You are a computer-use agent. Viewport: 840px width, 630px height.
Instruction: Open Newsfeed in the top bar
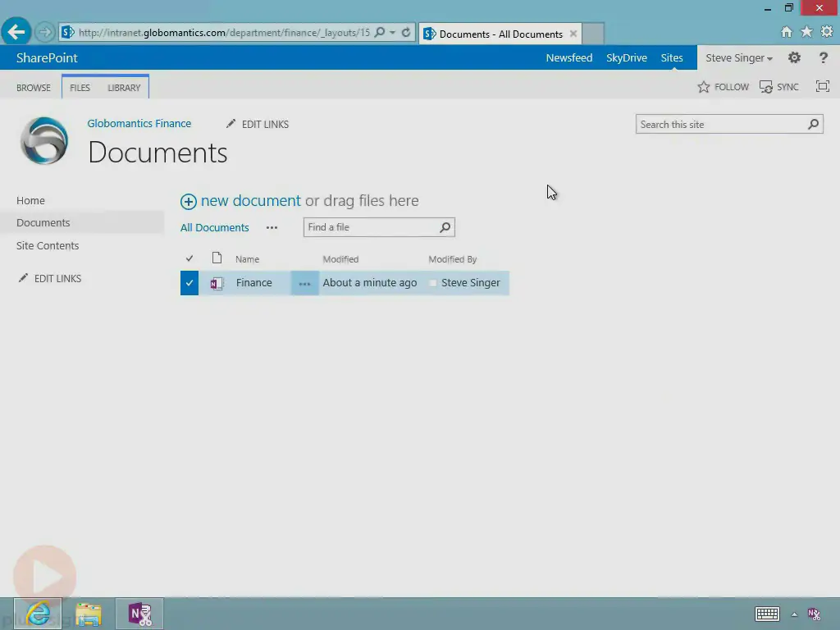tap(569, 58)
